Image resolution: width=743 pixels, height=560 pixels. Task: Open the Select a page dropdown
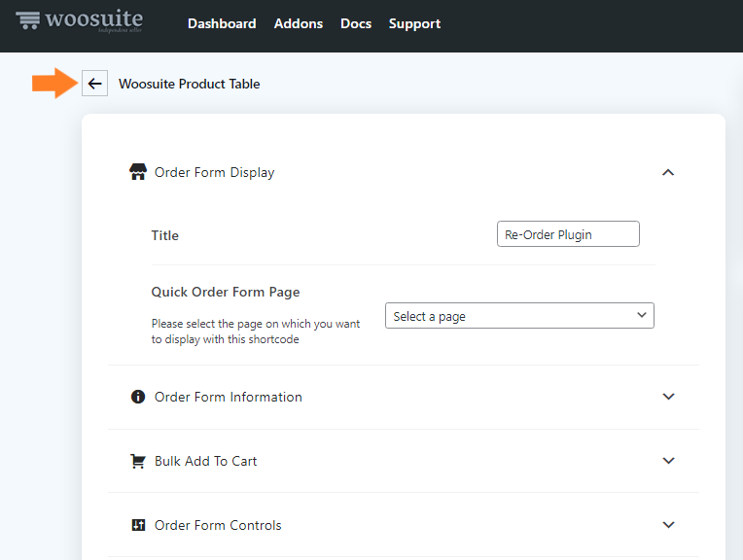[519, 316]
